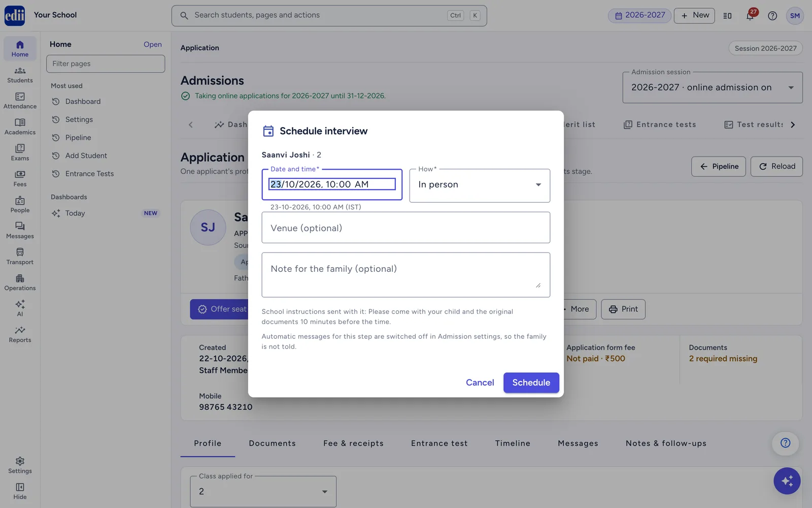Screen dimensions: 812x508
Task: Open the Attendance sidebar icon
Action: click(20, 101)
